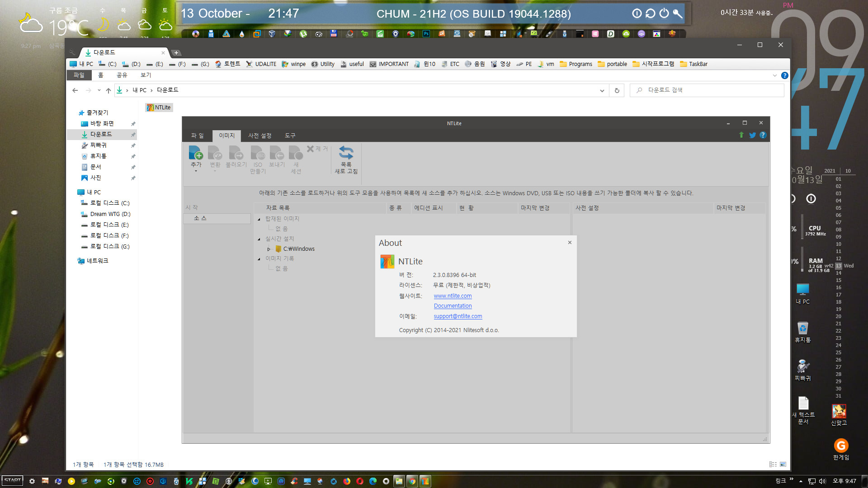This screenshot has width=868, height=488.
Task: Click the Load image icon in NTLite
Action: (236, 153)
